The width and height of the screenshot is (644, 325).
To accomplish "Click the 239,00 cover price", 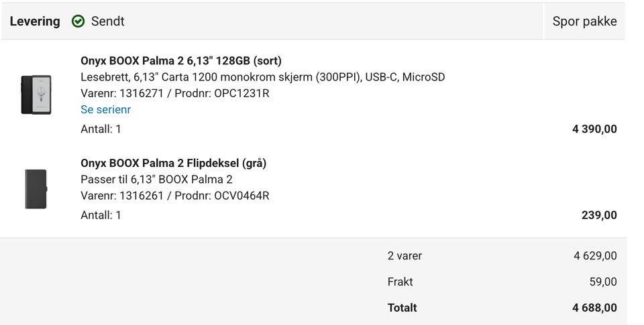I will (599, 215).
